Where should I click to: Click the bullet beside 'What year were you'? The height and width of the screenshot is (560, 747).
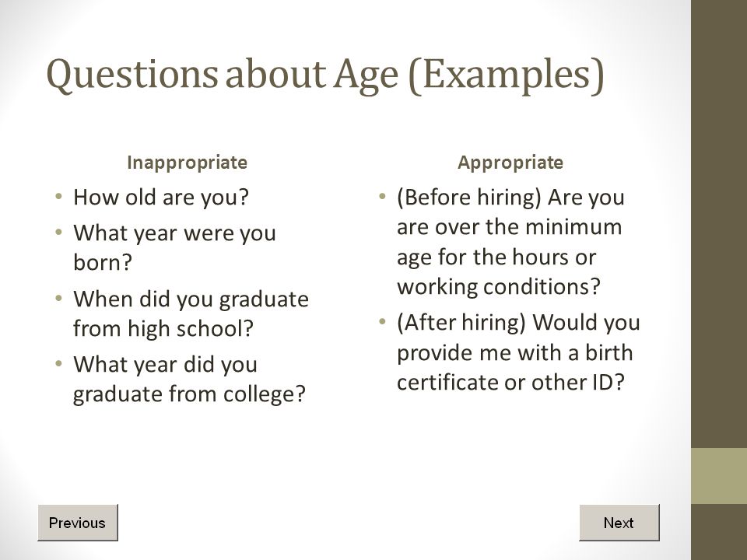(58, 232)
